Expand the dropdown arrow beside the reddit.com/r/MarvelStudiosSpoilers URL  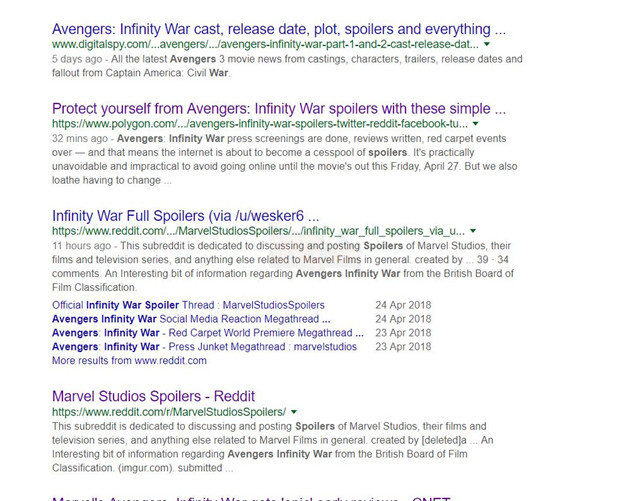pos(294,412)
